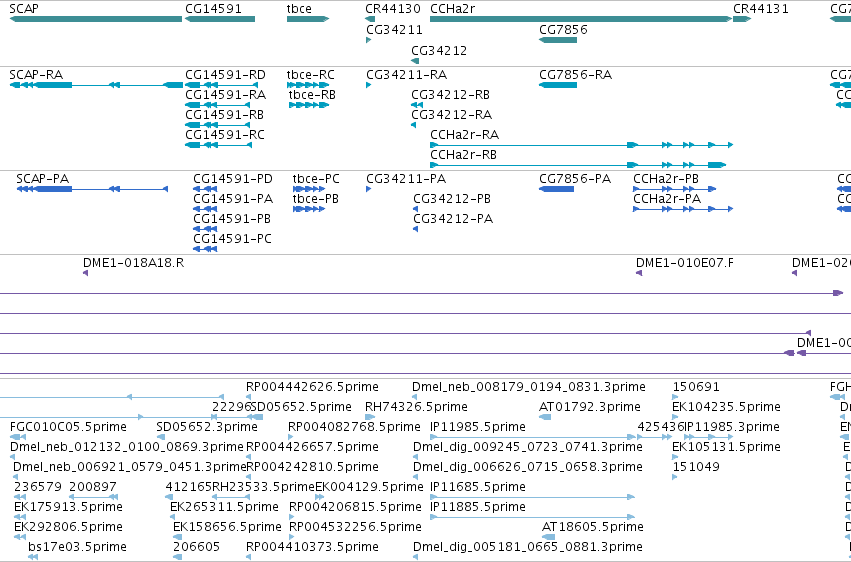Select the CCHa2r-PB protein feature

tap(675, 189)
